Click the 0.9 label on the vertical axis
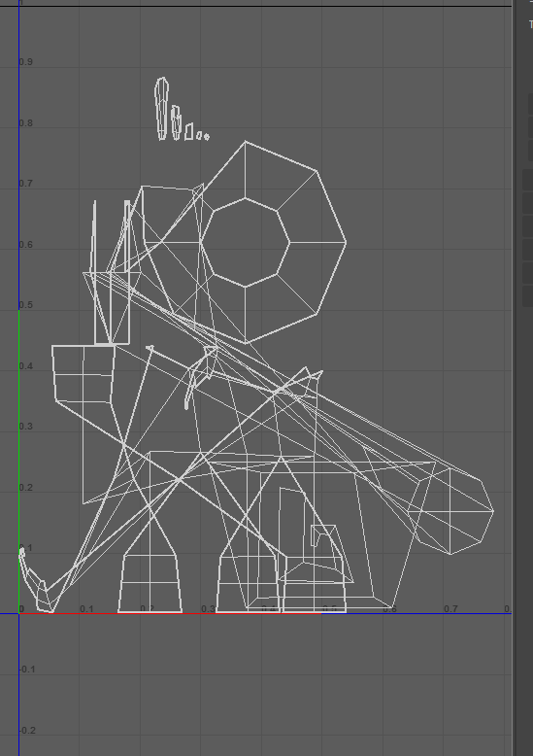This screenshot has width=533, height=756. pyautogui.click(x=26, y=62)
